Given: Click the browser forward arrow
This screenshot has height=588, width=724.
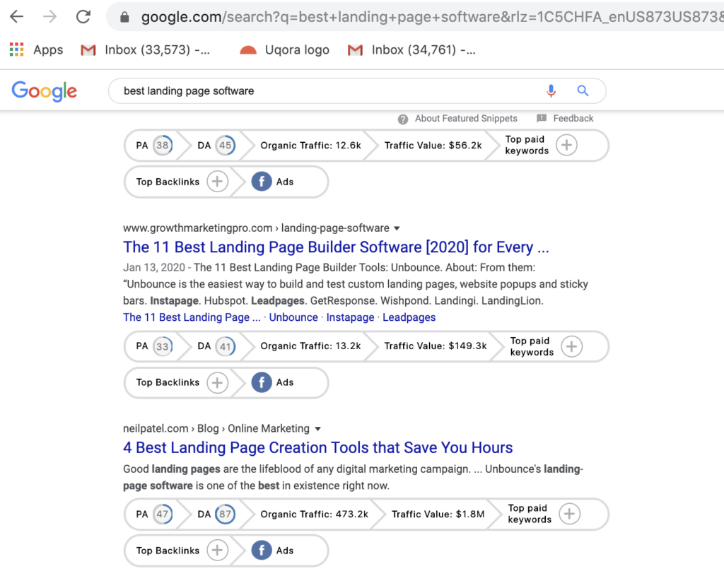Looking at the screenshot, I should tap(50, 17).
